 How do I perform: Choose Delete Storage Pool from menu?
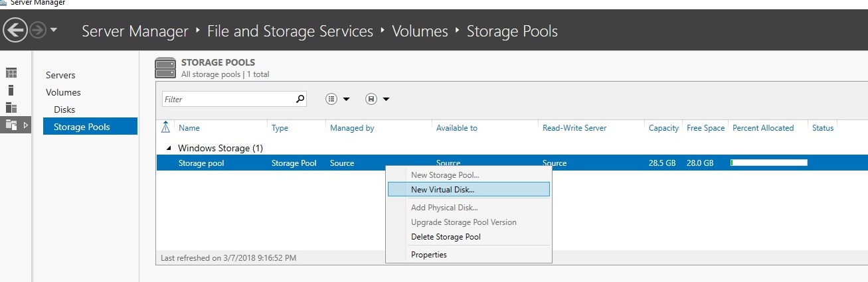pyautogui.click(x=469, y=237)
